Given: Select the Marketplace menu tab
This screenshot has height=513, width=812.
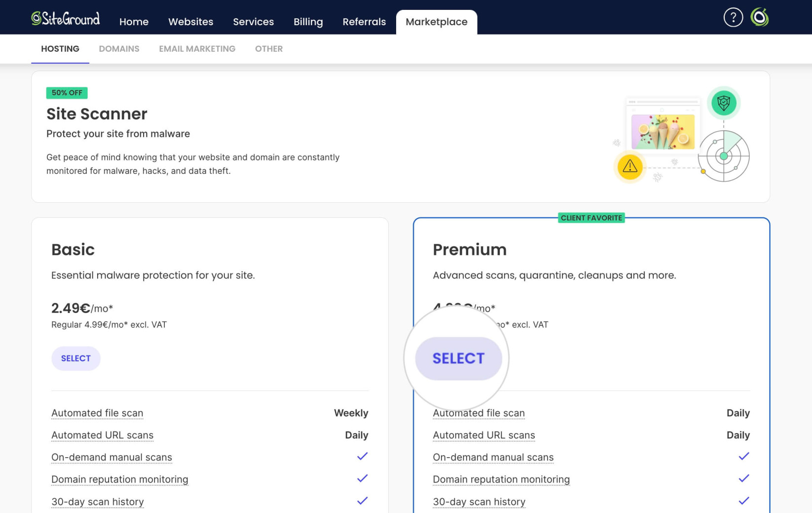Looking at the screenshot, I should [x=437, y=22].
